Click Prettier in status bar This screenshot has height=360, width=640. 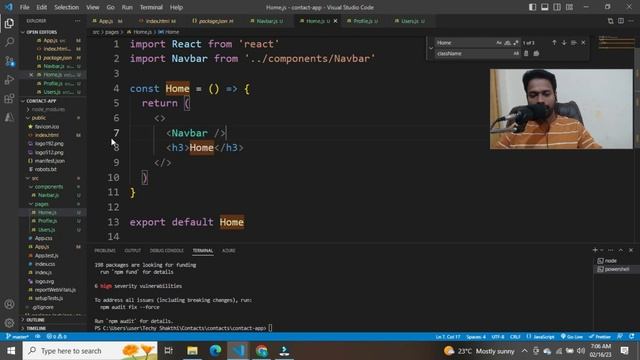(600, 337)
